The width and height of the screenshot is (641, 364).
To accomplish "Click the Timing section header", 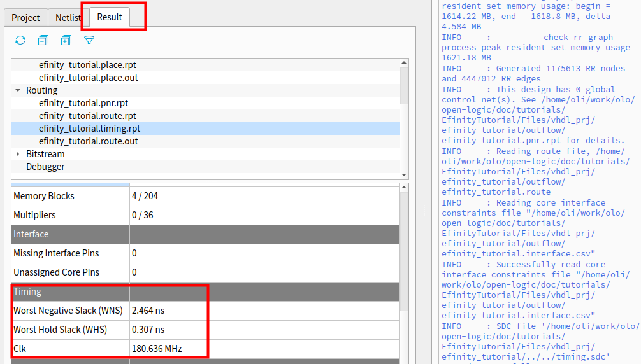I will [205, 291].
